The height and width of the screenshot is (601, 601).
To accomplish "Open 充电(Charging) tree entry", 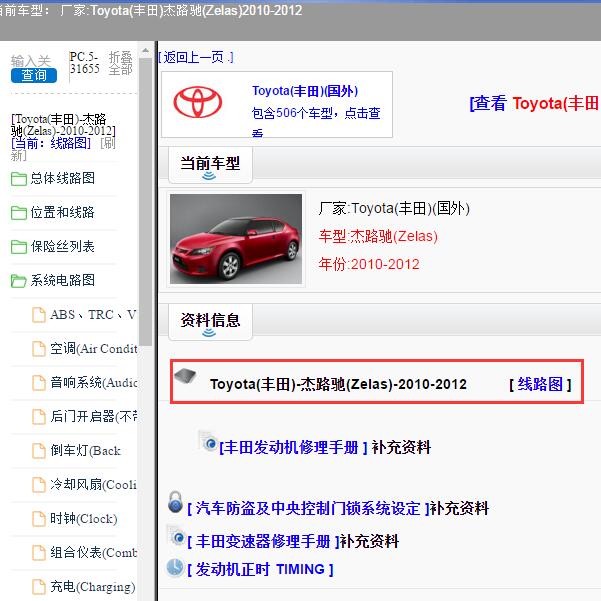I will click(x=93, y=586).
